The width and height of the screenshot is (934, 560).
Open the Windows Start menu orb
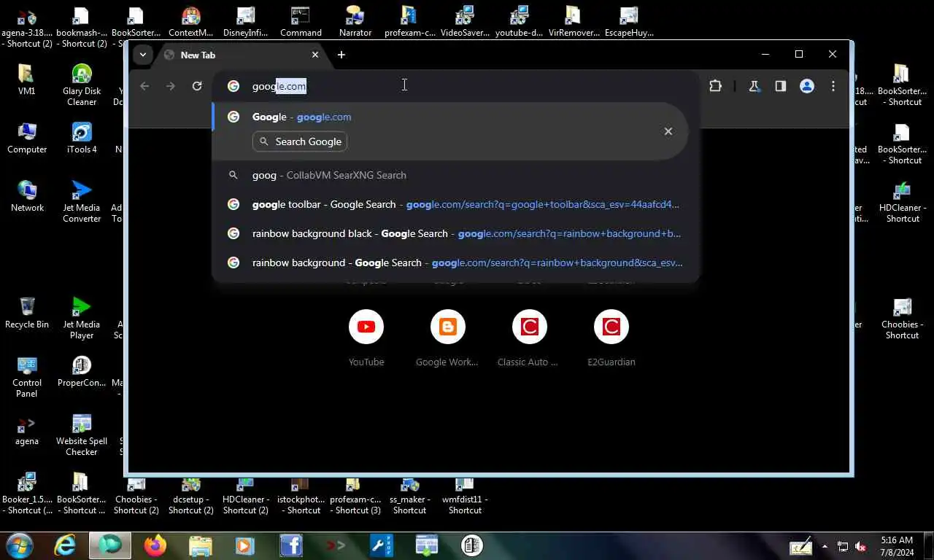[x=19, y=545]
